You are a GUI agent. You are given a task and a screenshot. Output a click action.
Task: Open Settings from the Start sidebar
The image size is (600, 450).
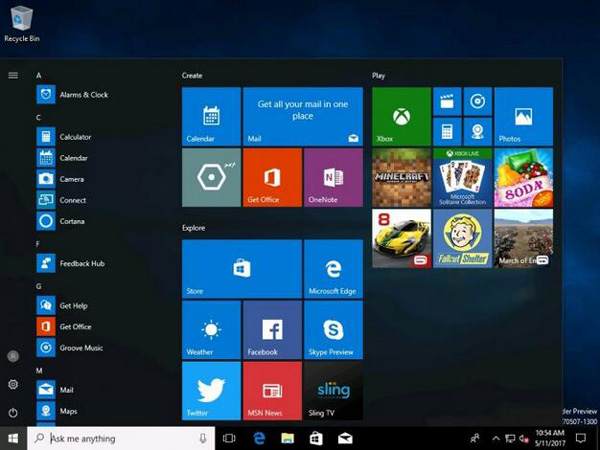coord(13,384)
